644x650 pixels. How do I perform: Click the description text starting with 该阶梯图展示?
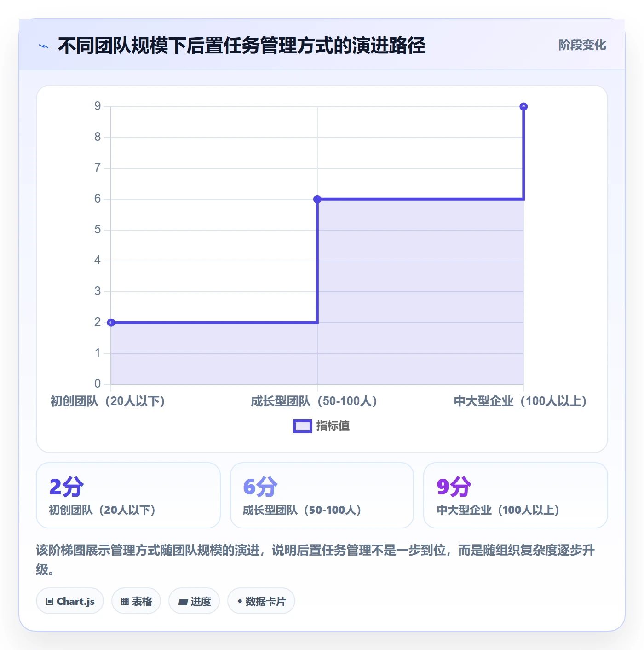[316, 560]
